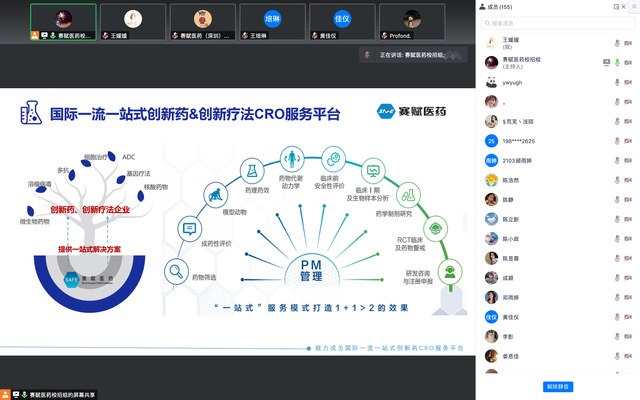Viewport: 640px width, 400px height.
Task: Click the screen sharing label at bottom left
Action: [62, 395]
